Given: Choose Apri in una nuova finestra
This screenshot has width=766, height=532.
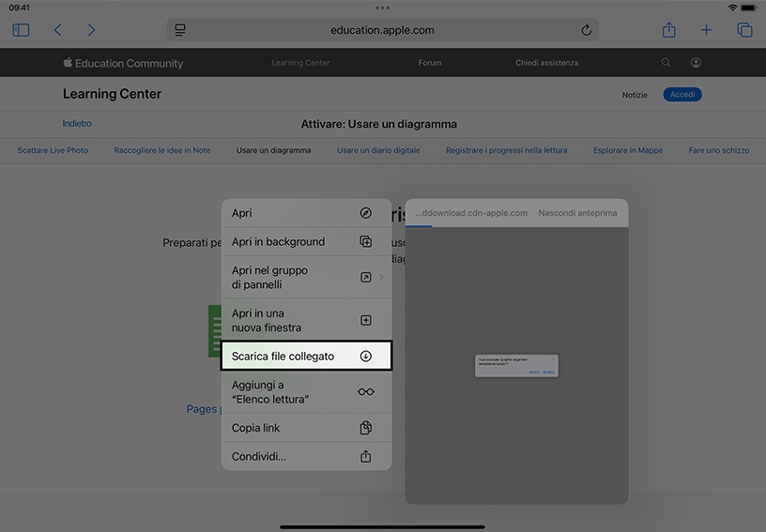Looking at the screenshot, I should (306, 320).
